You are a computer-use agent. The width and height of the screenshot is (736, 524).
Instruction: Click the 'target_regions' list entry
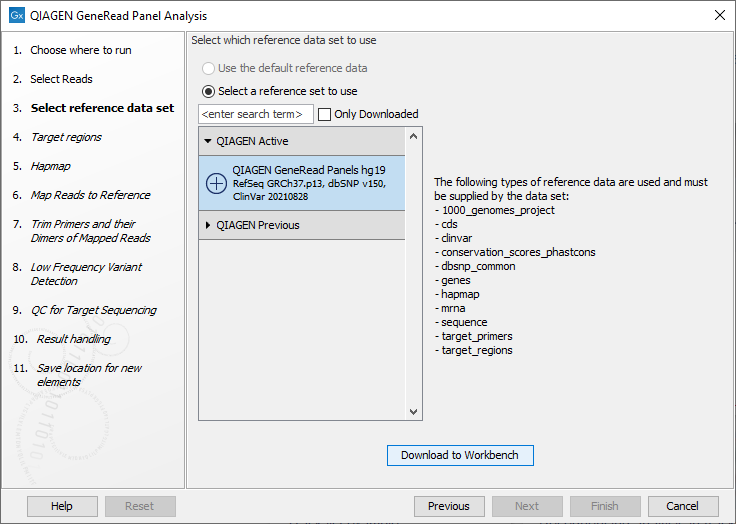[476, 350]
